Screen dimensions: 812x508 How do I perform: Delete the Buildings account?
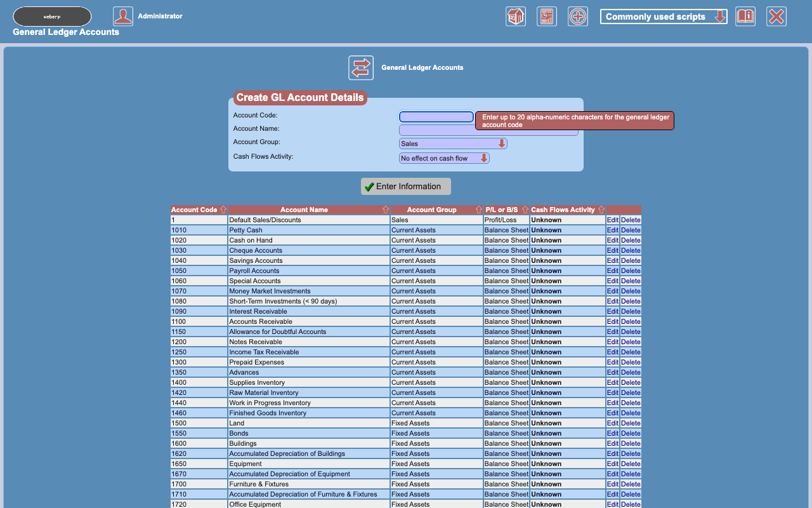pos(631,444)
